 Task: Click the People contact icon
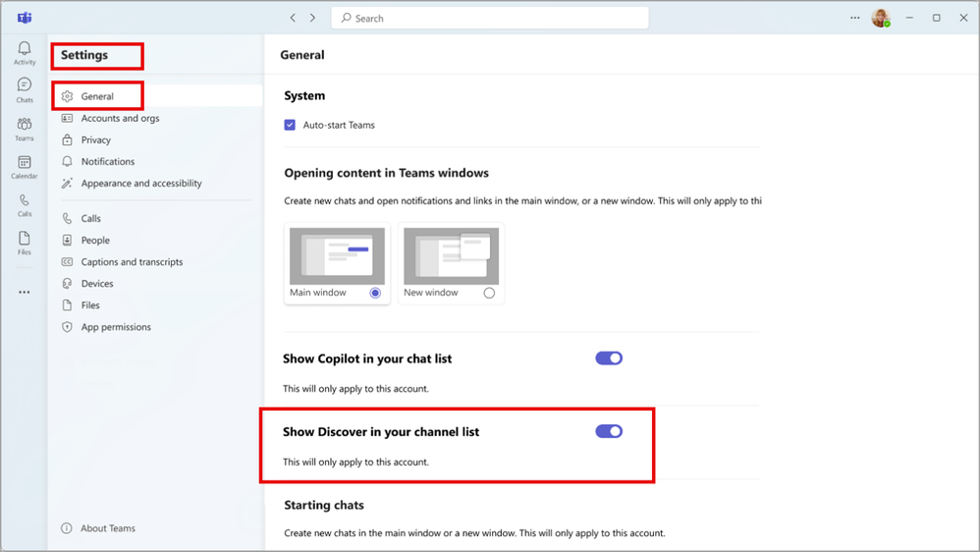[x=68, y=240]
